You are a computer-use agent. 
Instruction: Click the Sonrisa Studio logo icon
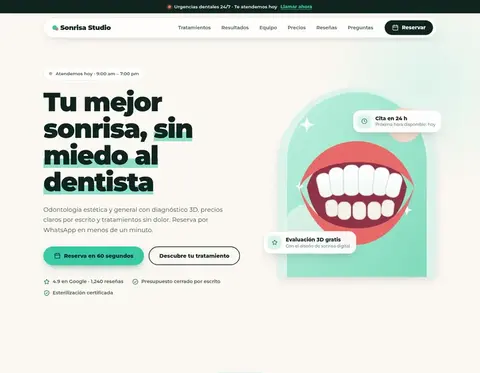point(55,28)
